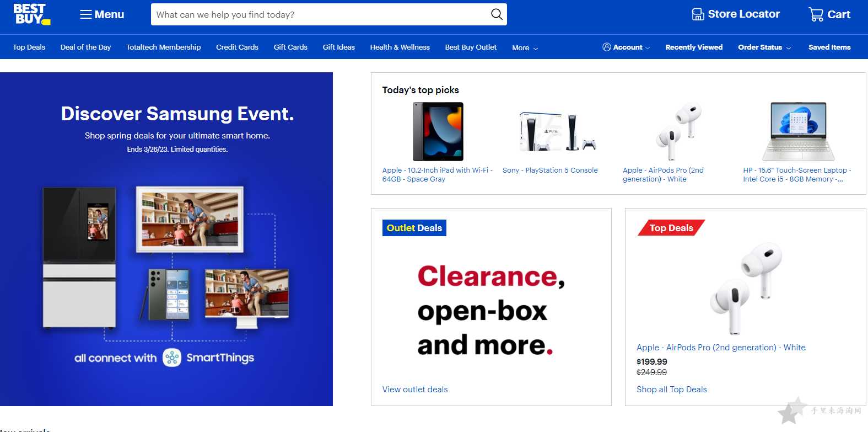This screenshot has width=868, height=432.
Task: Click the red Top Deals badge
Action: [671, 228]
